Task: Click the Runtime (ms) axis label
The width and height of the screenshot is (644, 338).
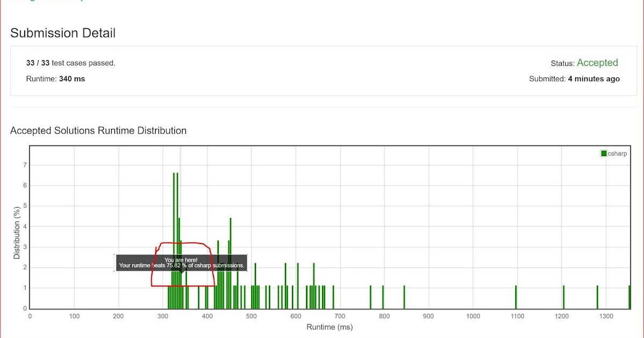Action: coord(329,326)
